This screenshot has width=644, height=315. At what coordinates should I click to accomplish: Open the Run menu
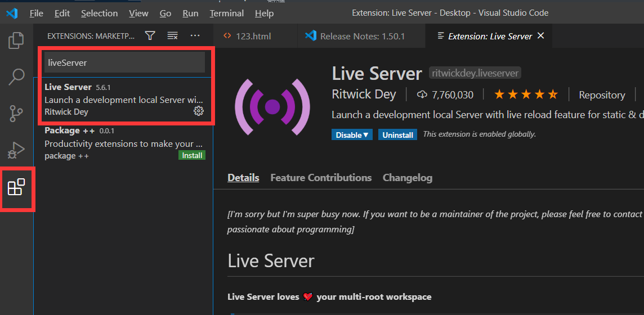click(x=191, y=13)
